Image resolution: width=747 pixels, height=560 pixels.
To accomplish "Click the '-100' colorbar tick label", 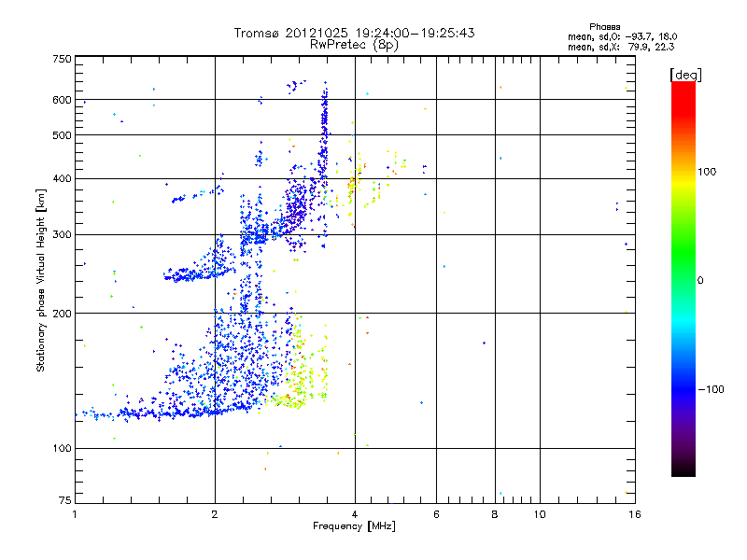I will [711, 389].
